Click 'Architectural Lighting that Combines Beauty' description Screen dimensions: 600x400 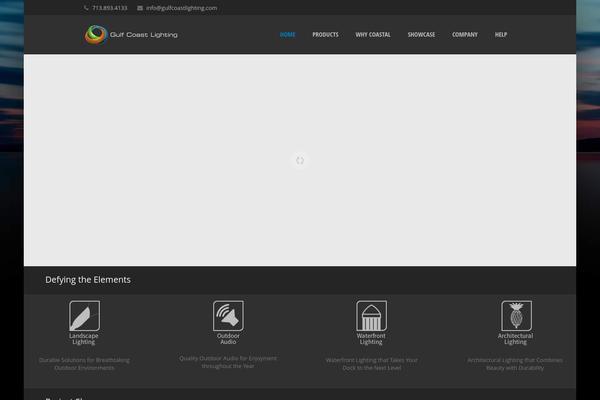(x=515, y=364)
